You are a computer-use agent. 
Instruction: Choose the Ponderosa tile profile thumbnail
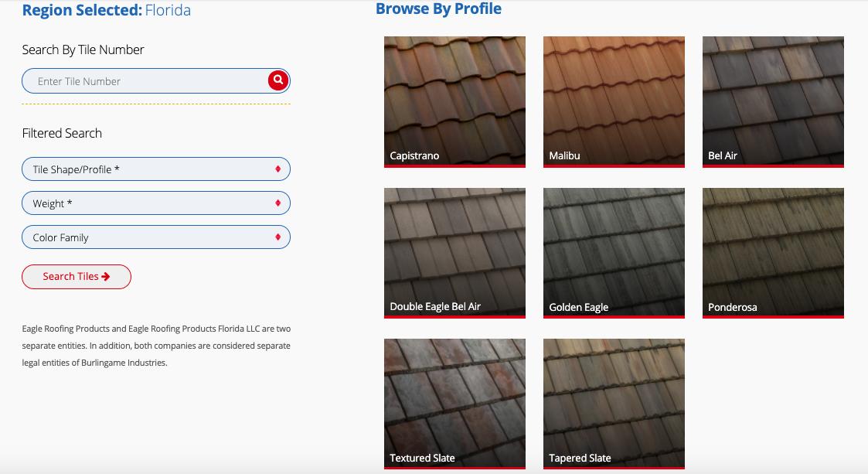point(773,253)
